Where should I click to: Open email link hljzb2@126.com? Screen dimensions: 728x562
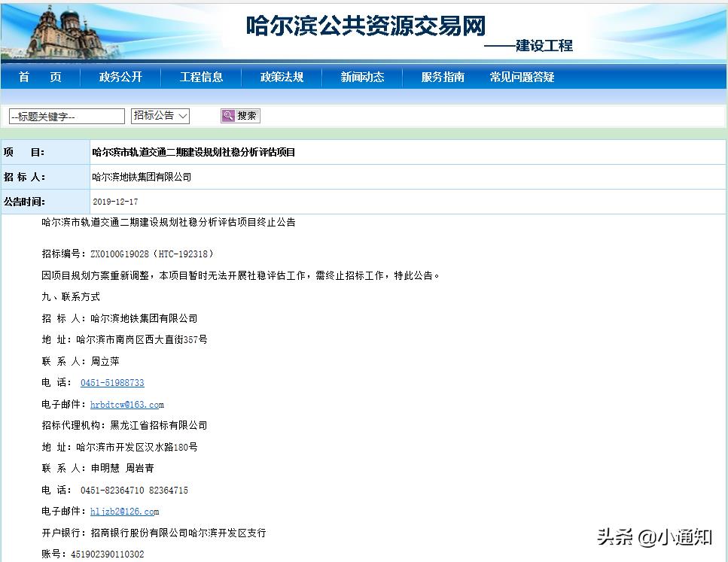(x=124, y=512)
